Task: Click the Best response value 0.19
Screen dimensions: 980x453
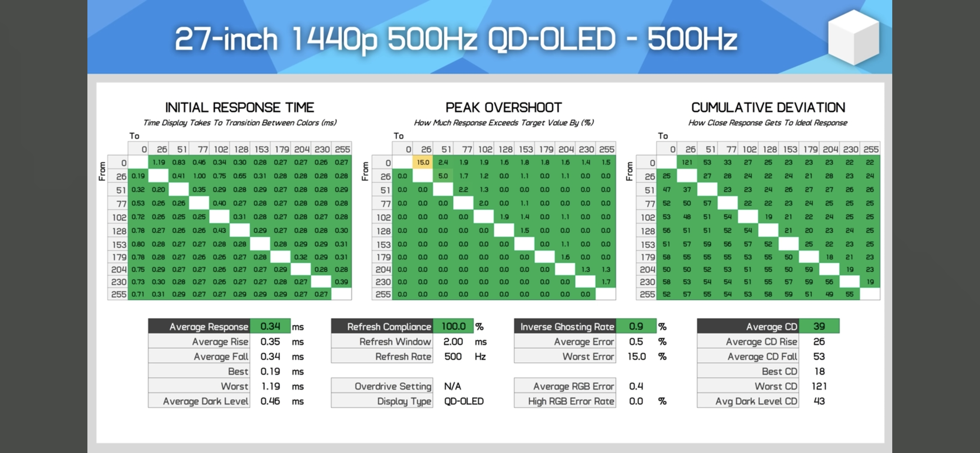Action: coord(270,371)
